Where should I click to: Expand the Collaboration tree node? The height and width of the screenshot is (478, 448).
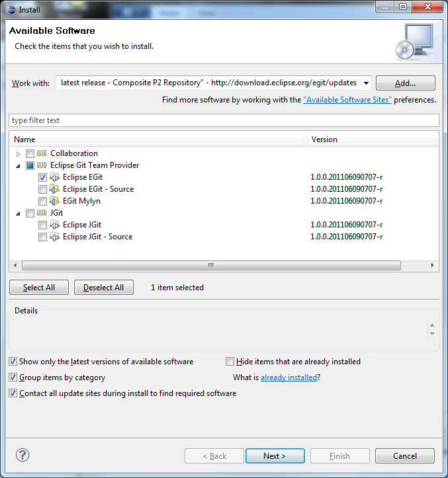point(18,154)
